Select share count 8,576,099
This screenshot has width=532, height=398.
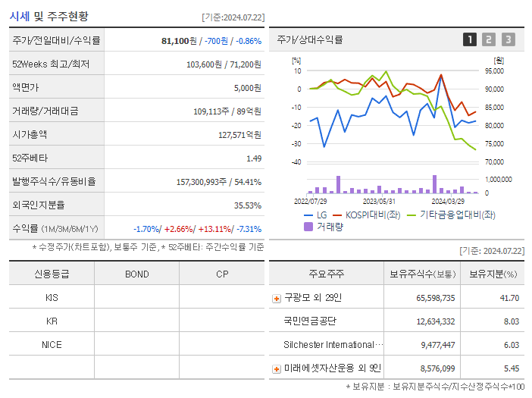(438, 369)
